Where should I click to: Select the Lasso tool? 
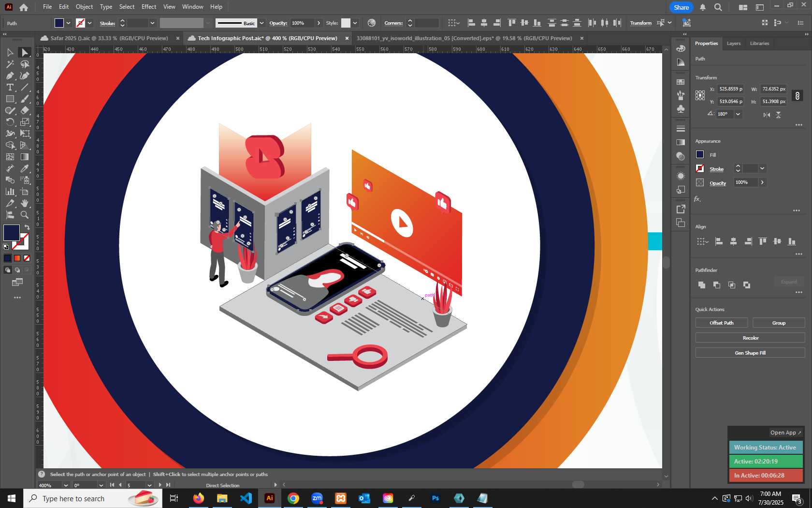click(25, 64)
